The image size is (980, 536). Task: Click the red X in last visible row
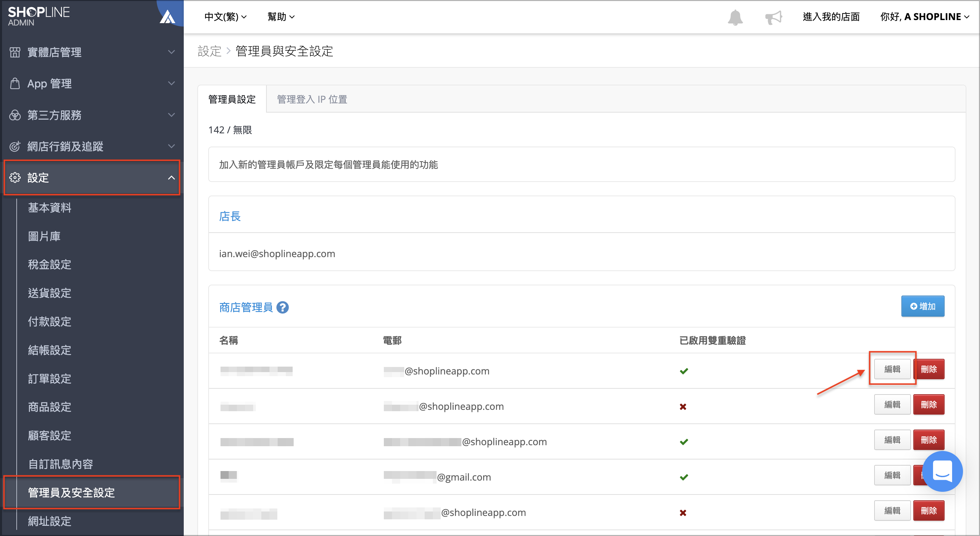(x=683, y=513)
